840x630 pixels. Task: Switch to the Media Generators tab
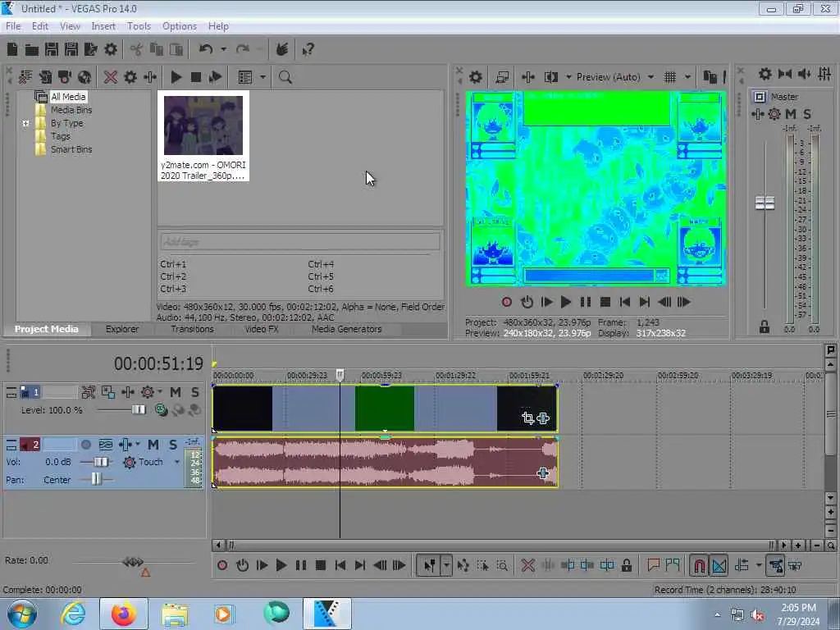347,329
